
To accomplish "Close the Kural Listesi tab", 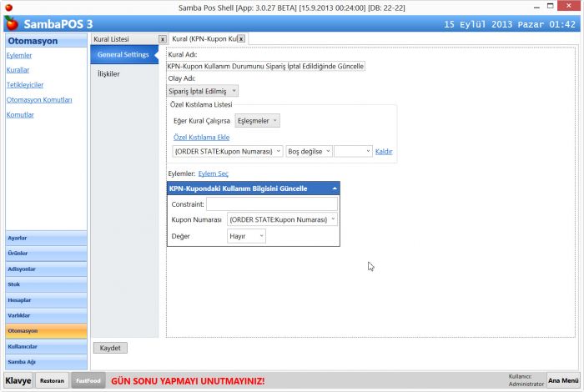I will pos(163,39).
